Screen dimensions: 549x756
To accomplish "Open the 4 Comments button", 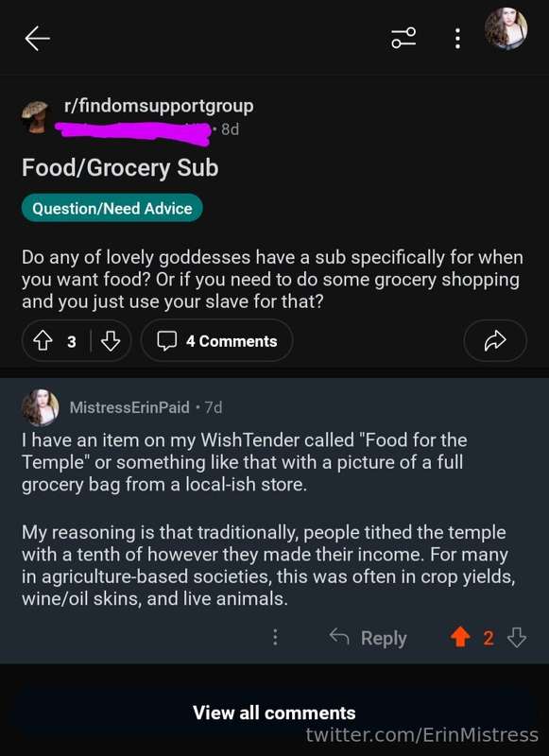I will tap(217, 341).
